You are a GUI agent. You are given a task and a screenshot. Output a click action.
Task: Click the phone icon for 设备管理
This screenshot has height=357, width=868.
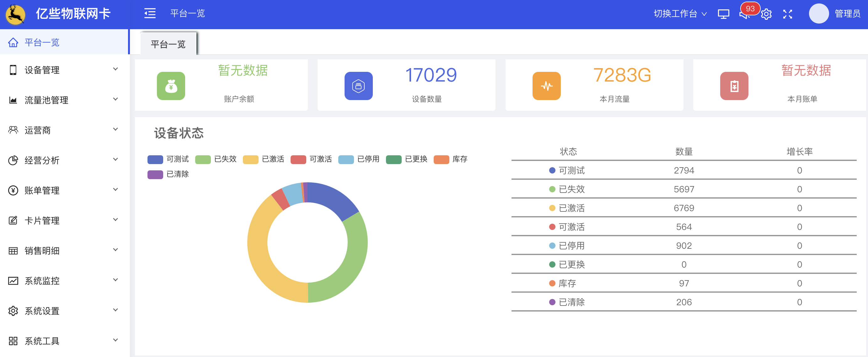coord(13,70)
